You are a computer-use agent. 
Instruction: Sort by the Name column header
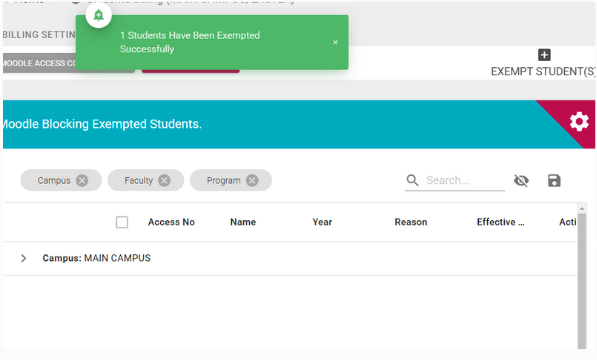pos(243,222)
